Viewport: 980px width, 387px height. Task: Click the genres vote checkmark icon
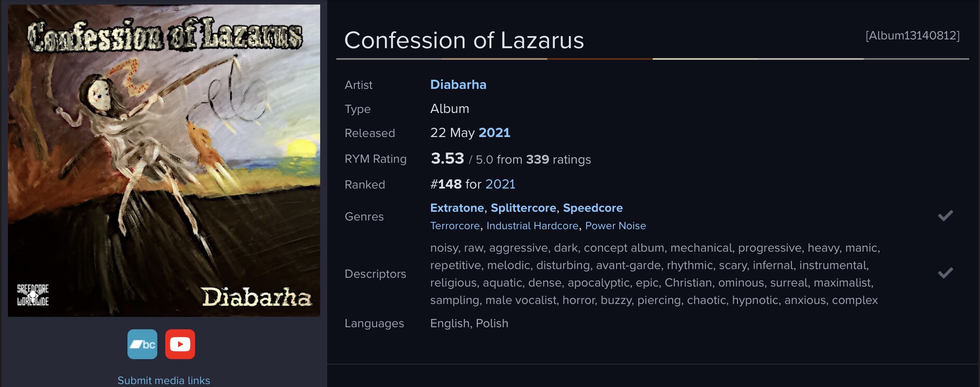945,216
